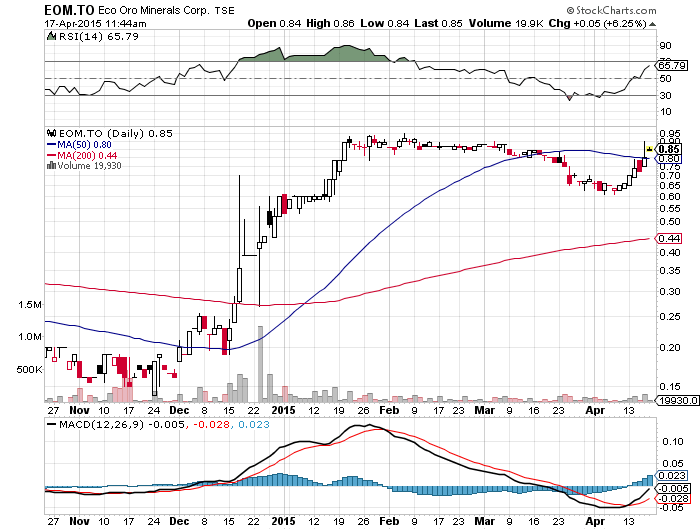Click the 19930.0 volume tag
Screen dimensions: 700x530
pyautogui.click(x=677, y=401)
